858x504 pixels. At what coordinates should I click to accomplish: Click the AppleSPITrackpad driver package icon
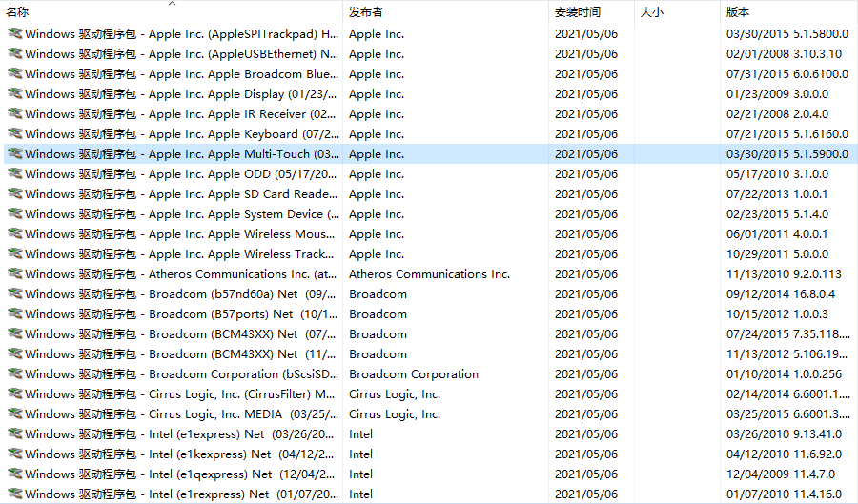(x=15, y=33)
